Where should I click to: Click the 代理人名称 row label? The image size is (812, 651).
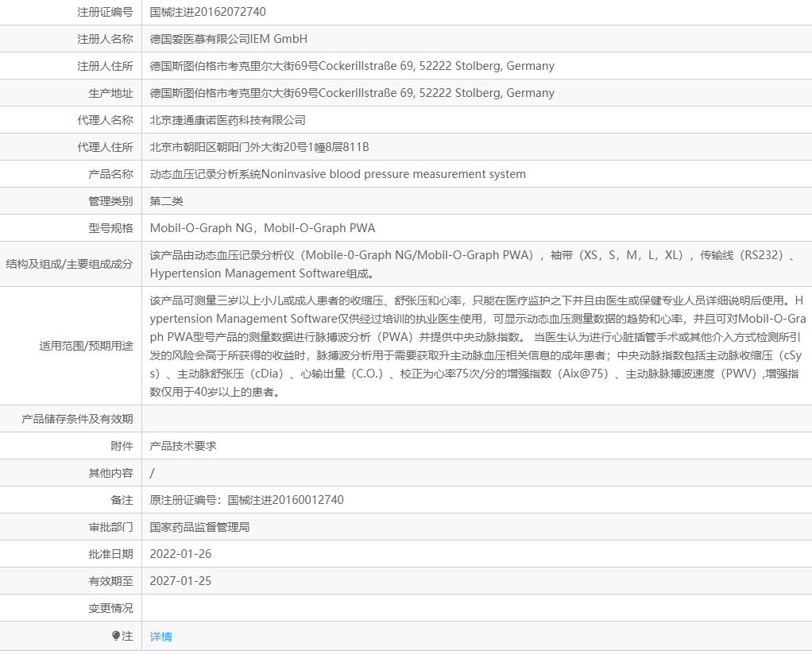coord(105,120)
